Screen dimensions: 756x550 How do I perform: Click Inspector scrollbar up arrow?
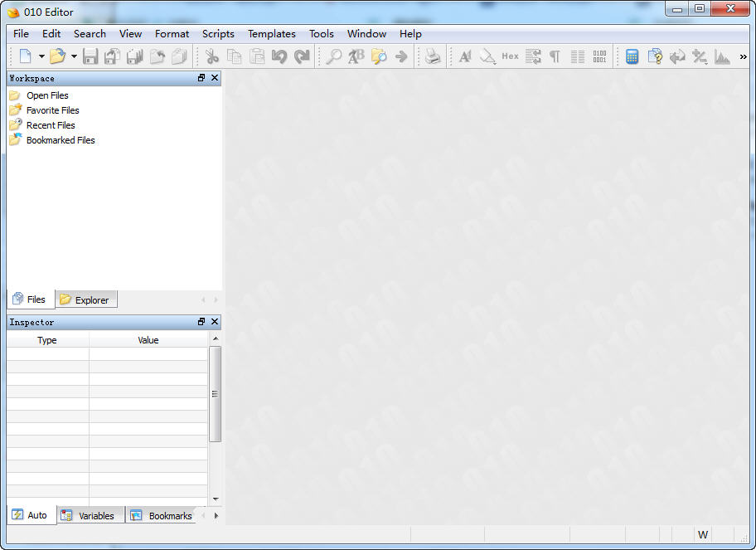point(216,338)
